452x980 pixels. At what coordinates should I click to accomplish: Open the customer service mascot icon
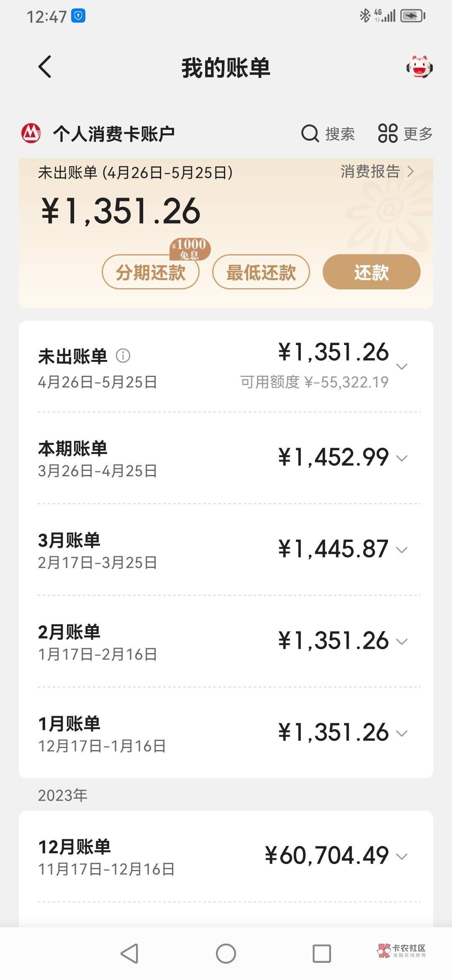point(419,67)
